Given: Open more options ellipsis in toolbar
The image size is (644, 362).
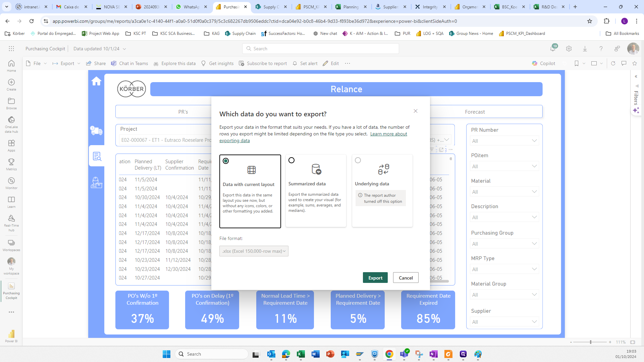Looking at the screenshot, I should (x=347, y=63).
